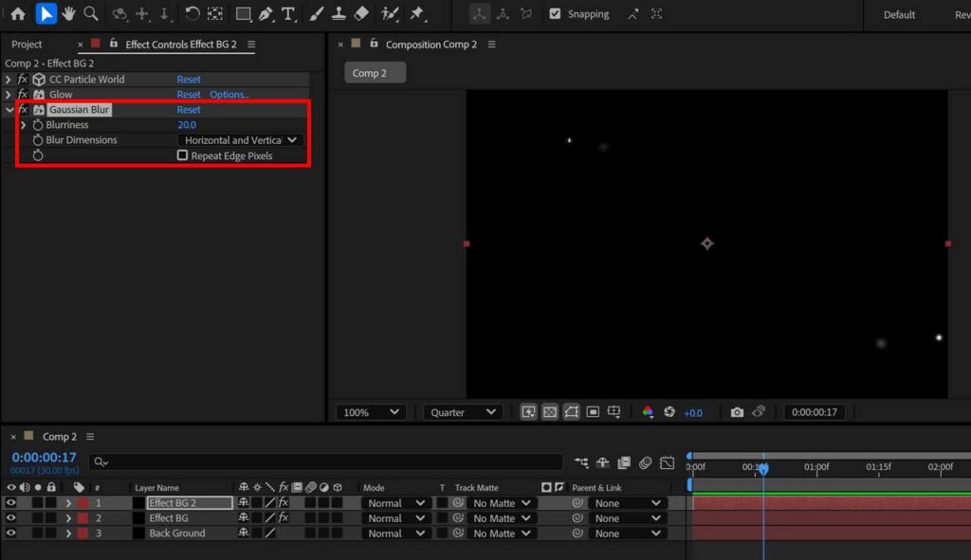Select the Pen tool
Viewport: 971px width, 560px height.
pyautogui.click(x=266, y=13)
